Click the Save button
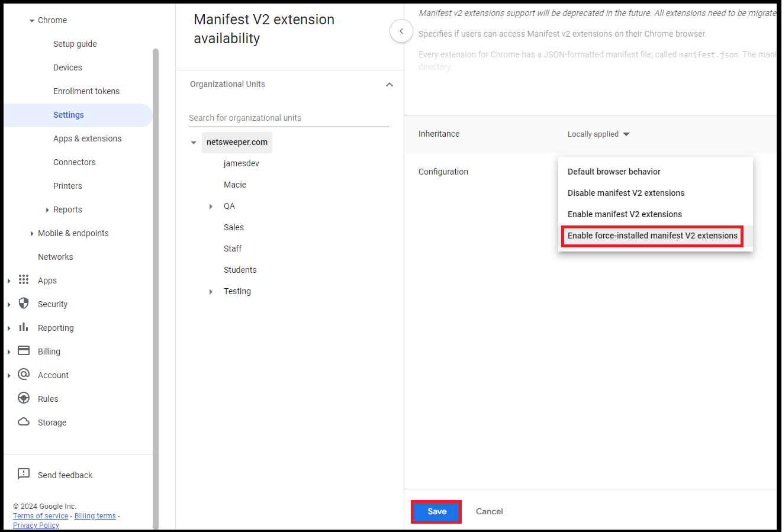Image resolution: width=782 pixels, height=532 pixels. click(x=437, y=511)
